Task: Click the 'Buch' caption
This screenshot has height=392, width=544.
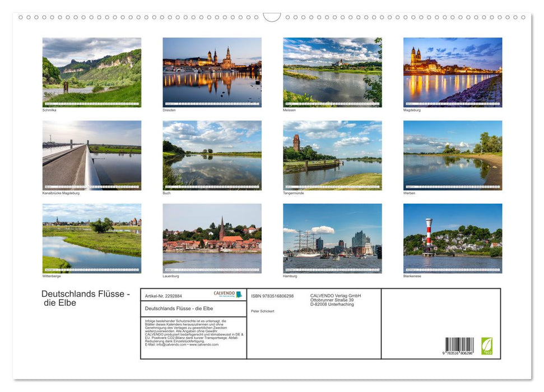Action: (x=166, y=193)
